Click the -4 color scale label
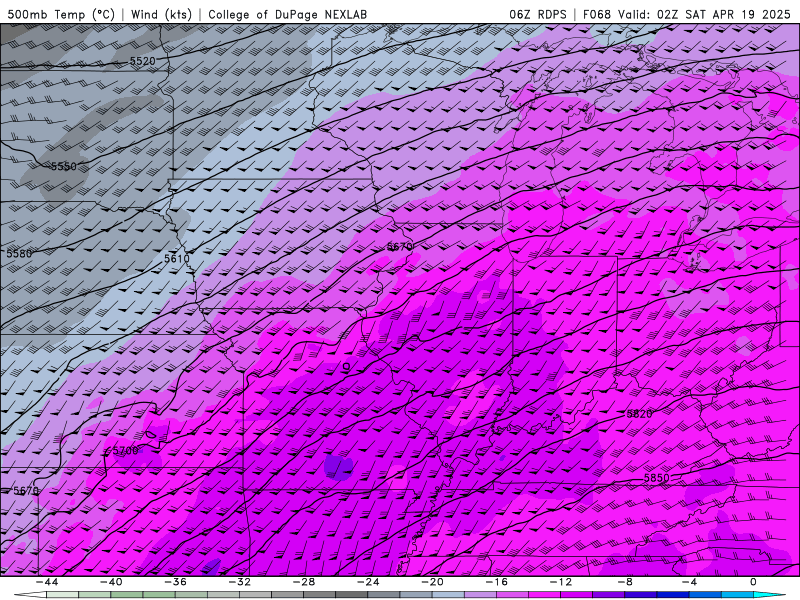Viewport: 800px width, 600px height. [x=690, y=582]
